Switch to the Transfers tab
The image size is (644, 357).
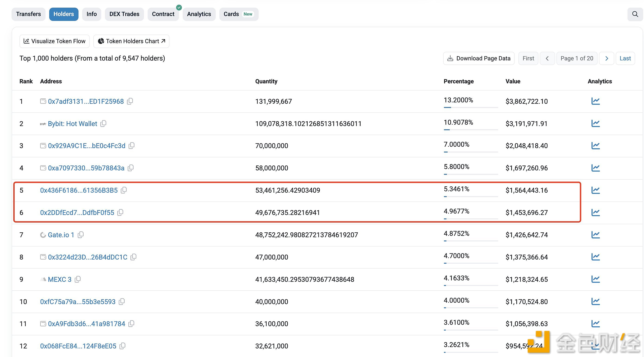click(29, 14)
